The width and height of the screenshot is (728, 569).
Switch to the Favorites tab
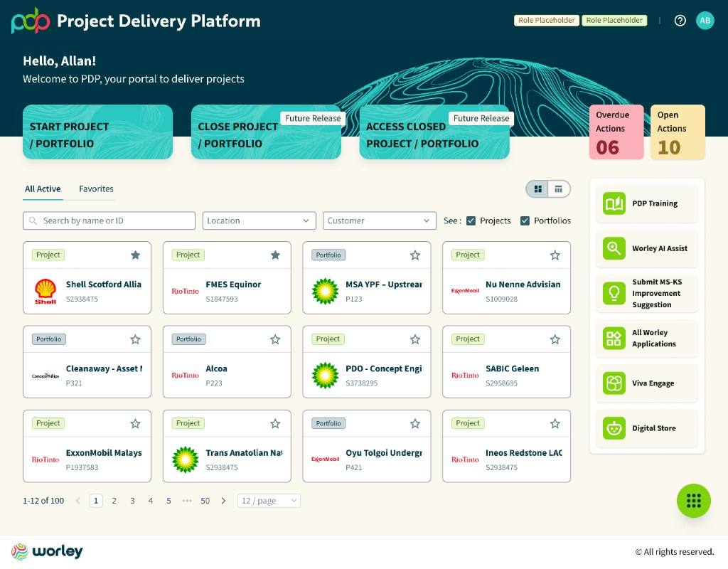[96, 189]
